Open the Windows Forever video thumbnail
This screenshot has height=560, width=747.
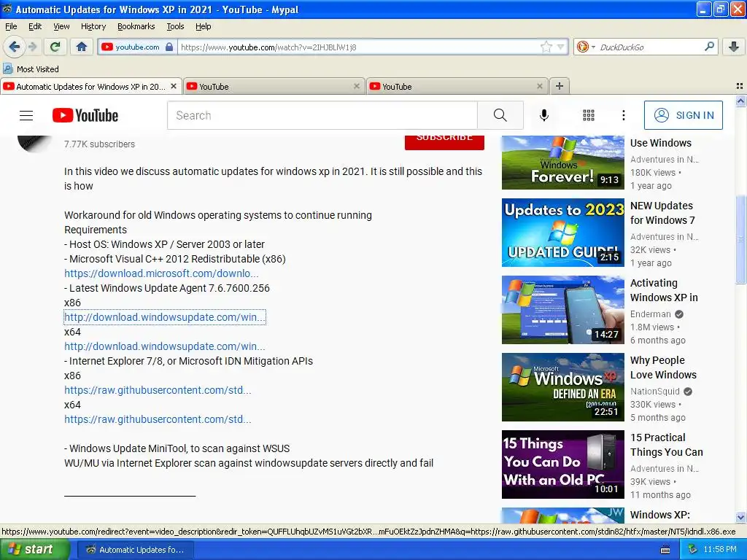[x=562, y=163]
